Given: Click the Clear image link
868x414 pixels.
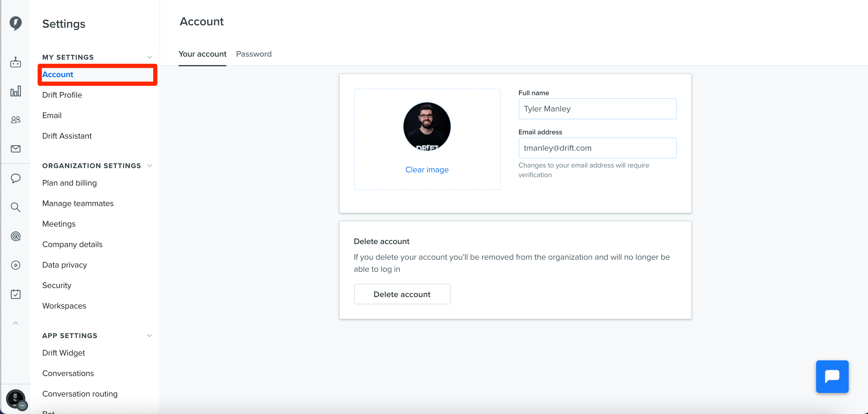Looking at the screenshot, I should 427,170.
